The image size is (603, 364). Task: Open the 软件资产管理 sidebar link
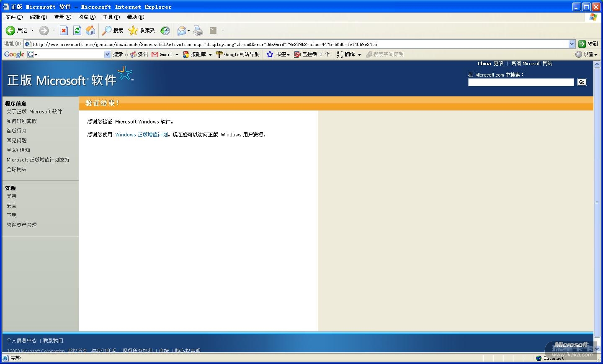point(21,225)
